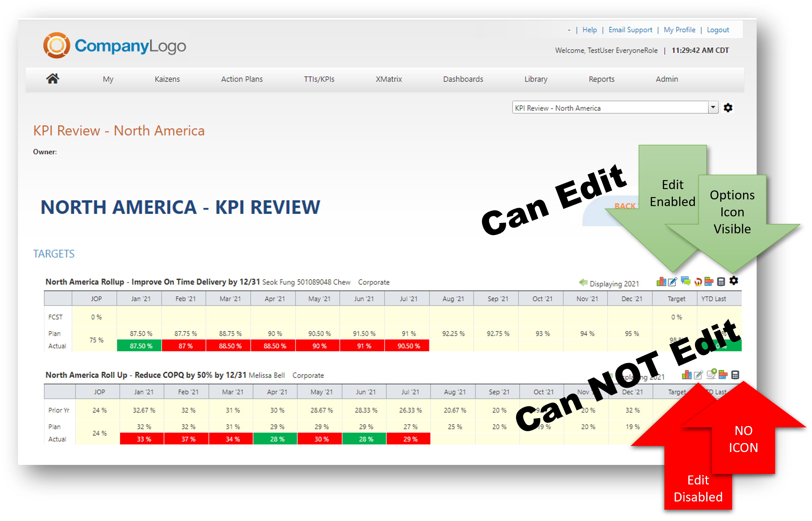
Task: Open the Dashboards menu
Action: [463, 79]
